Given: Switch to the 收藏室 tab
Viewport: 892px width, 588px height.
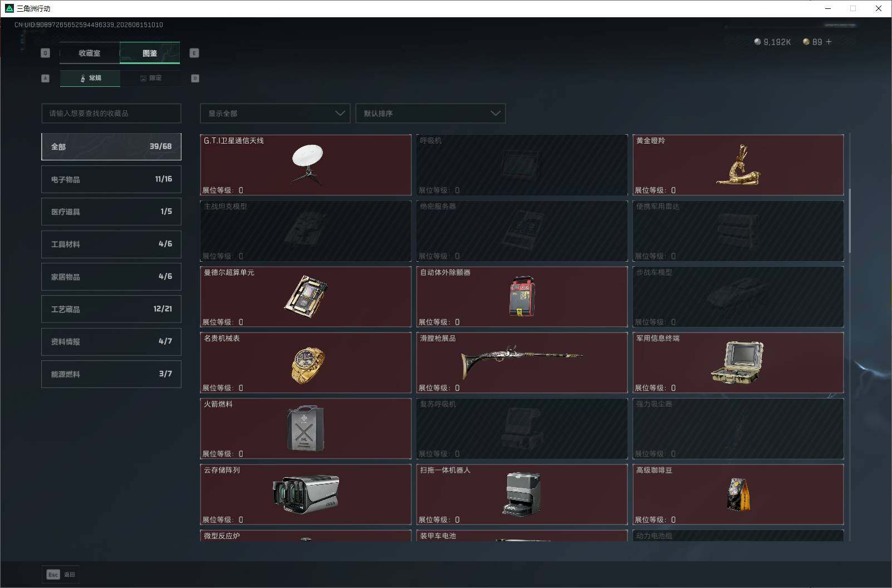Looking at the screenshot, I should pos(90,53).
